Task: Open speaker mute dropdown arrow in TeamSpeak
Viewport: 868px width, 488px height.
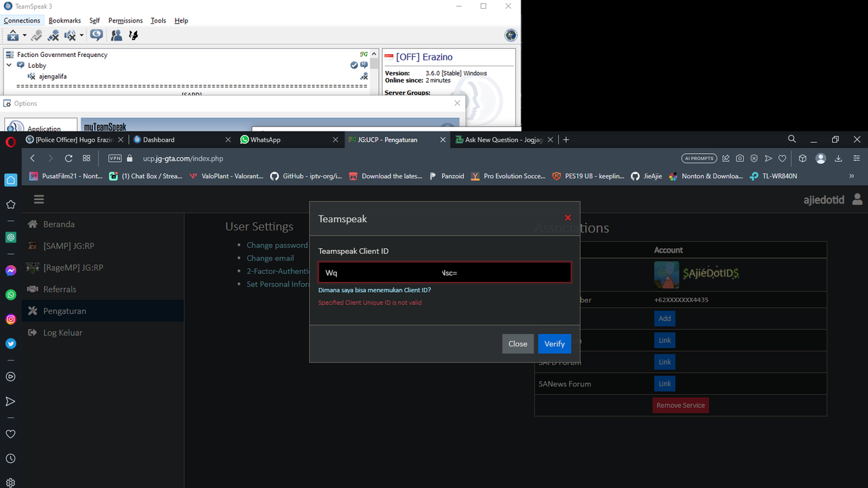Action: click(81, 35)
